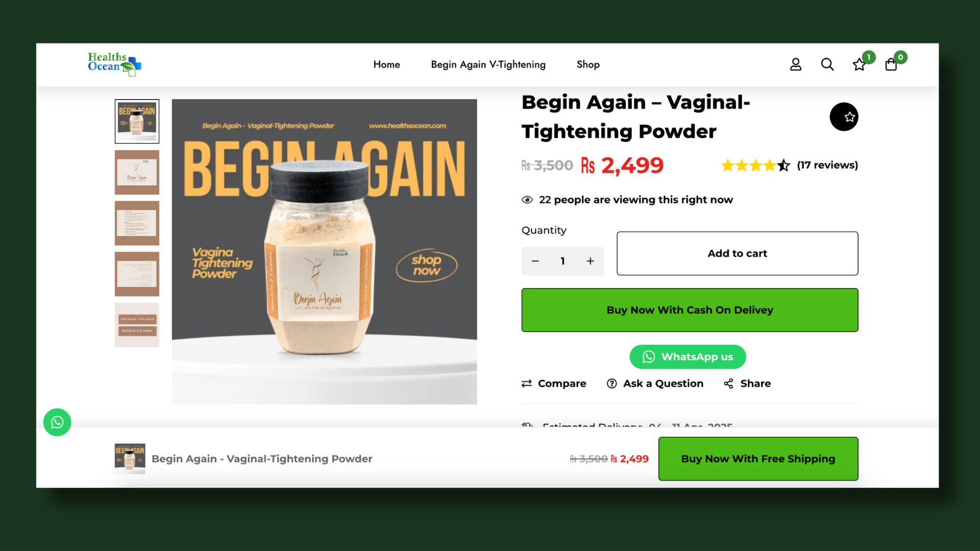Open Begin Again V-Tightening menu item
Viewport: 980px width, 551px height.
(488, 65)
